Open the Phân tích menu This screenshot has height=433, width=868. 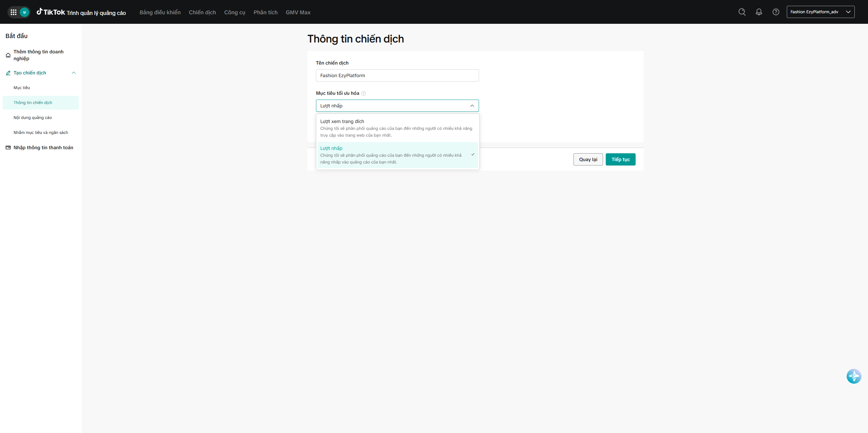point(265,12)
